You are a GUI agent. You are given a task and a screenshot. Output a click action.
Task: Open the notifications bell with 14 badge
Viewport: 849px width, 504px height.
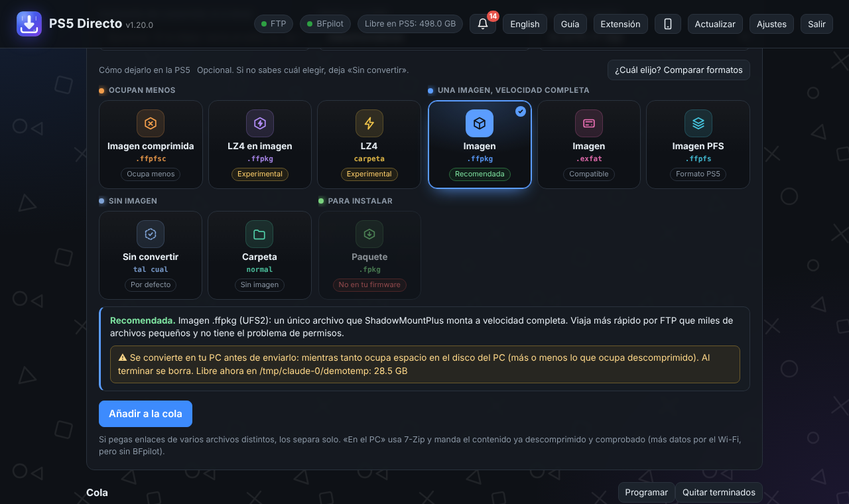(x=483, y=24)
